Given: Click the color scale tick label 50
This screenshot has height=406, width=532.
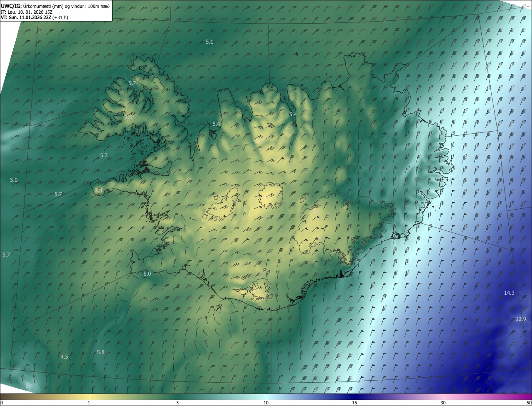Looking at the screenshot, I should [529, 403].
